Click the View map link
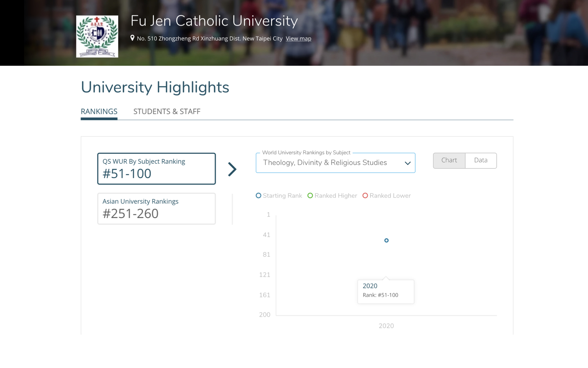The image size is (588, 368). coord(298,39)
